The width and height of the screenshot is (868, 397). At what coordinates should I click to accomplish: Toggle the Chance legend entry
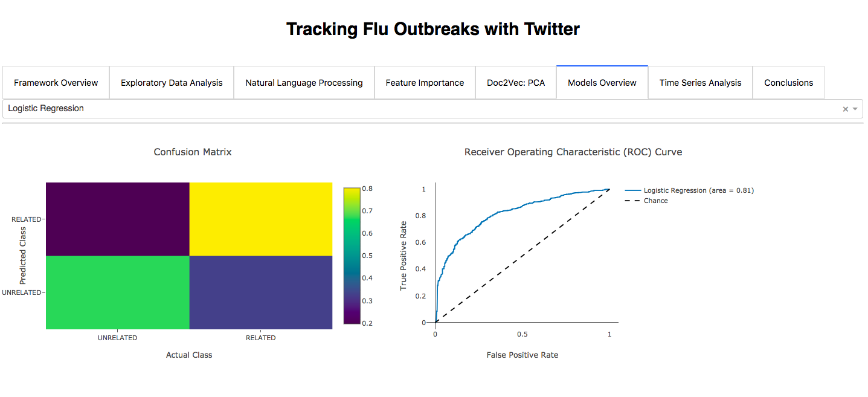[646, 201]
